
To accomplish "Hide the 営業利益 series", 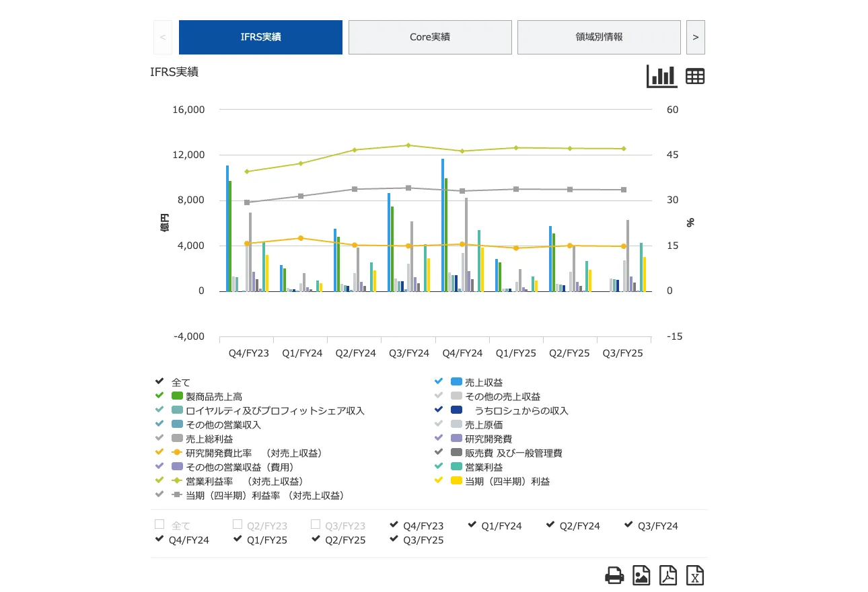I will pos(483,467).
